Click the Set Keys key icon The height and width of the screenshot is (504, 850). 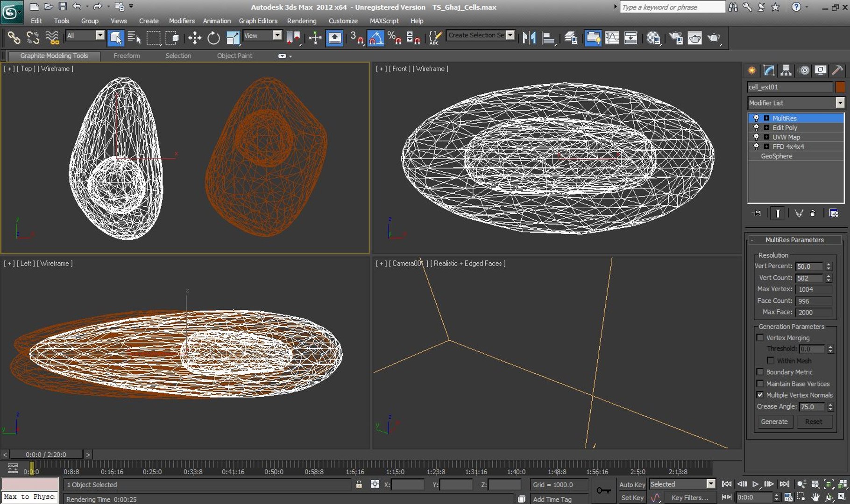coord(603,490)
